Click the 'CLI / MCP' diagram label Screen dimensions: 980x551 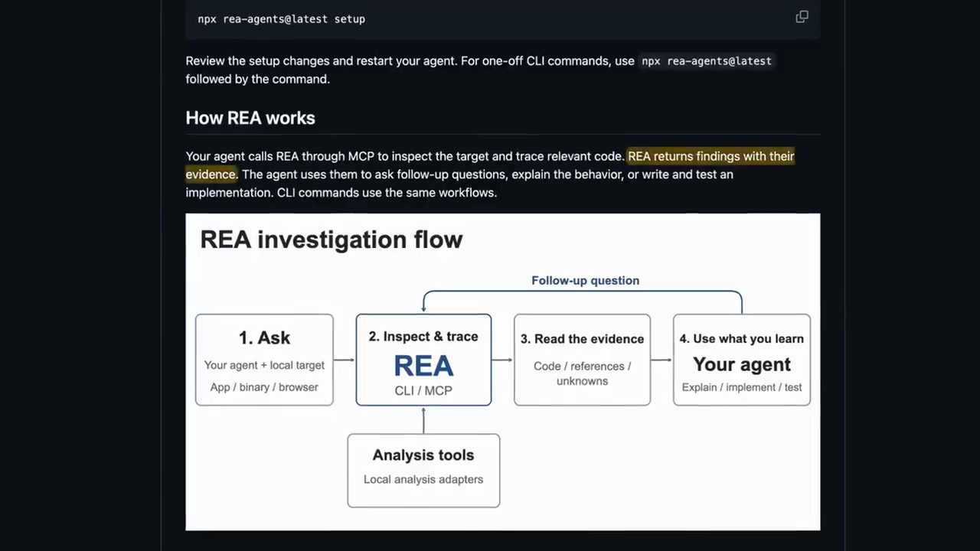pos(423,391)
